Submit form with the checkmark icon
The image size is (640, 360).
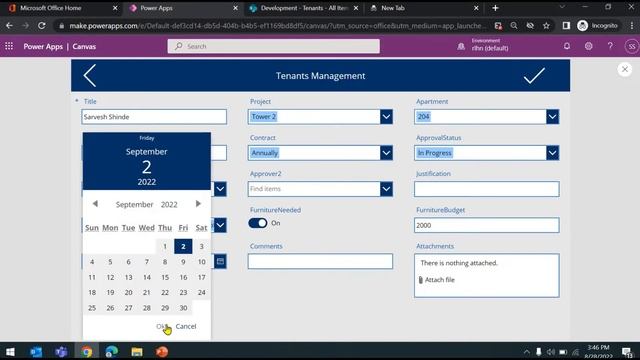(x=534, y=76)
